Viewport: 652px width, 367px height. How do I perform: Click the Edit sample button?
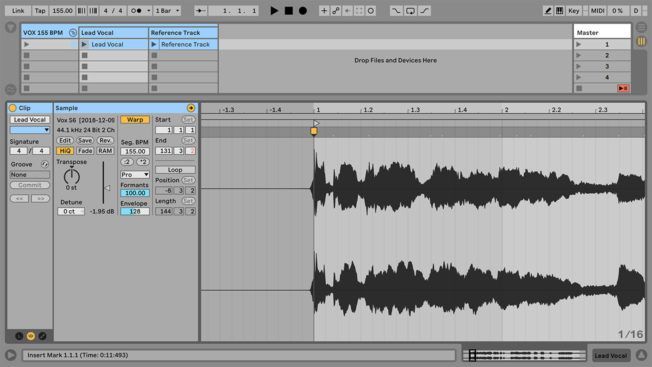(x=65, y=140)
